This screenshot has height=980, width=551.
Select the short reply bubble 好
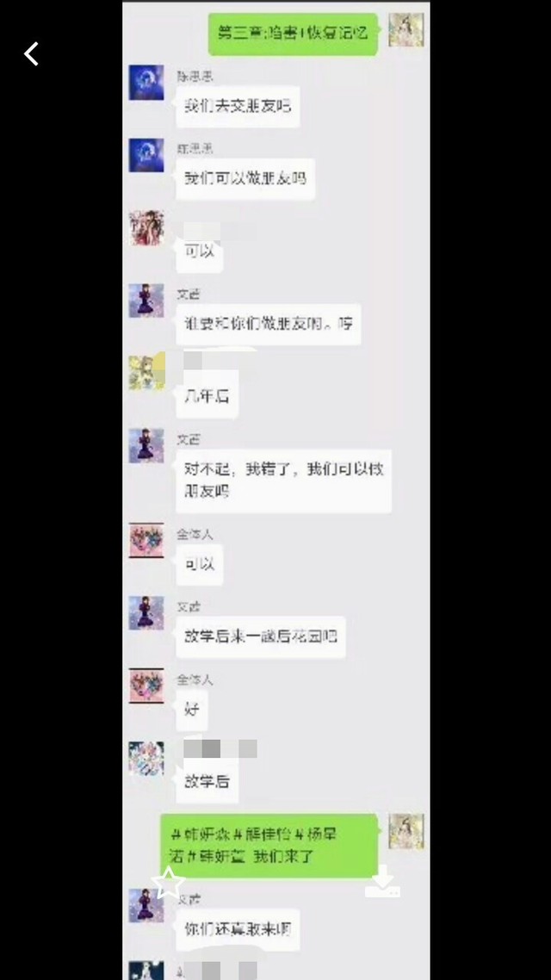tap(192, 710)
